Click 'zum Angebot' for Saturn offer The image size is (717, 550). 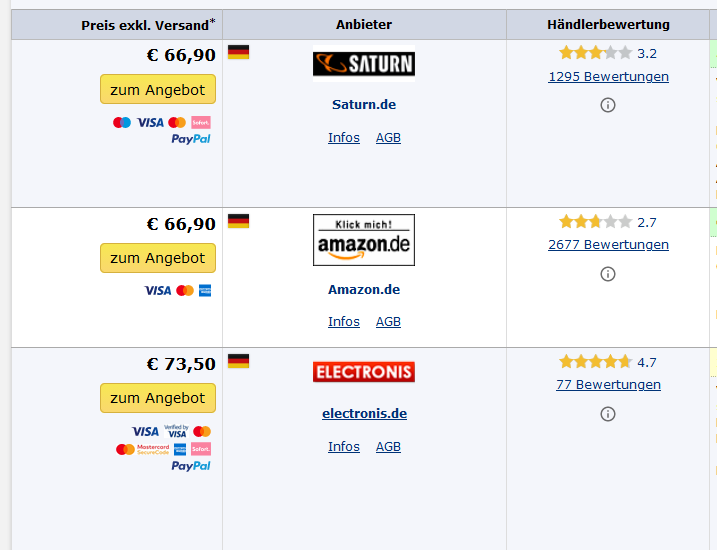[x=158, y=90]
